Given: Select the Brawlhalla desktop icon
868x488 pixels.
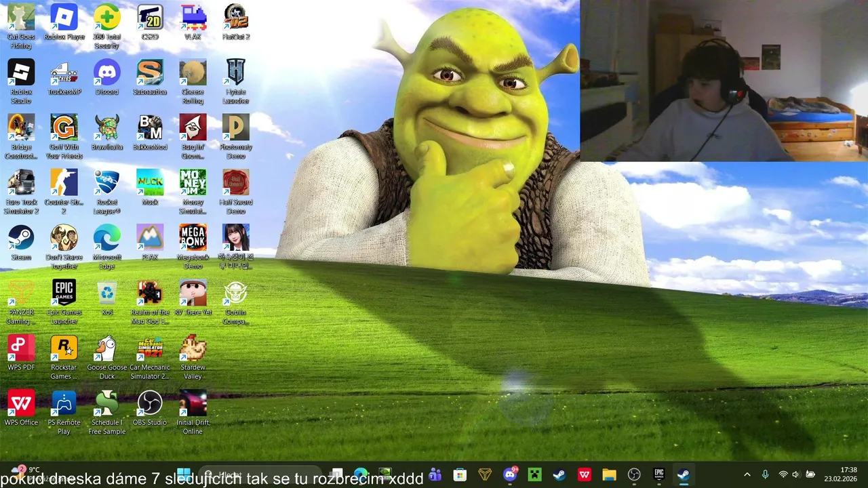Looking at the screenshot, I should click(106, 132).
